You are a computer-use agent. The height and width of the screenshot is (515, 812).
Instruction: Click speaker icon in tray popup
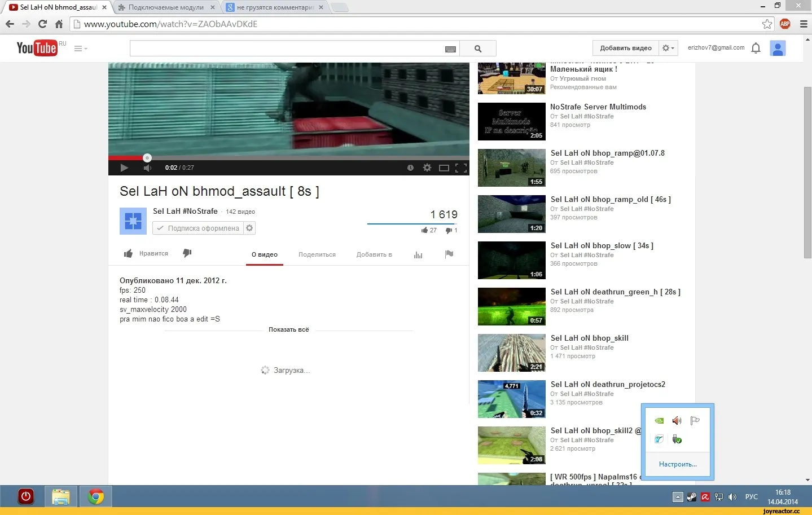pyautogui.click(x=677, y=421)
